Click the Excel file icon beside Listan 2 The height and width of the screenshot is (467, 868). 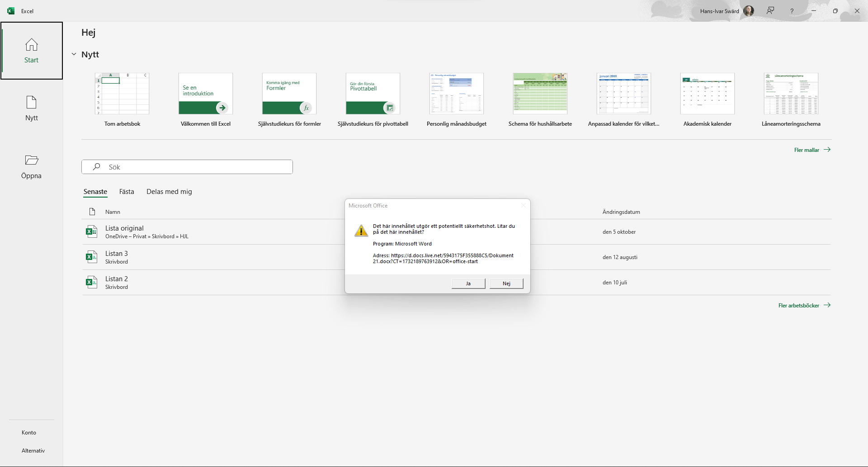92,283
